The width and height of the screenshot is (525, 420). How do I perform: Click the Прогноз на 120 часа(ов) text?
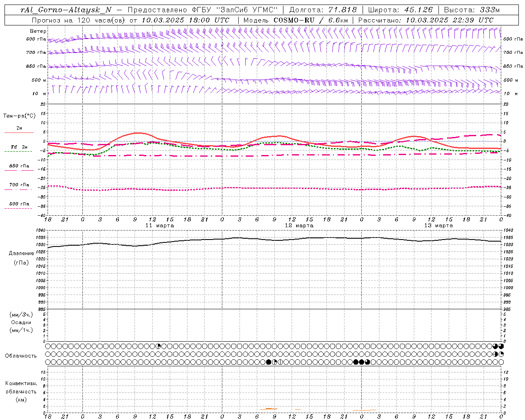point(78,20)
